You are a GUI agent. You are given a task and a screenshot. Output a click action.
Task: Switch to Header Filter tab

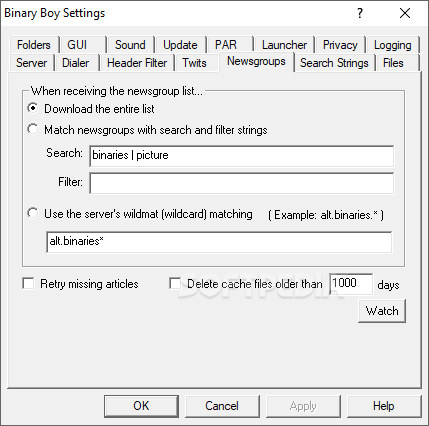tap(137, 63)
